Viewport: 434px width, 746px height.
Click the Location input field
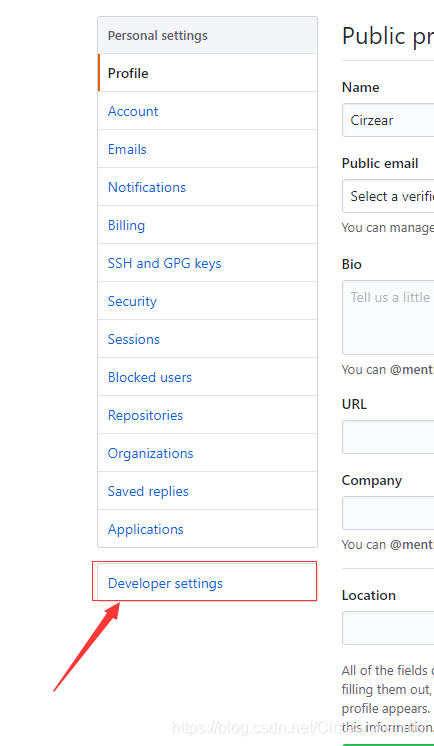(388, 628)
